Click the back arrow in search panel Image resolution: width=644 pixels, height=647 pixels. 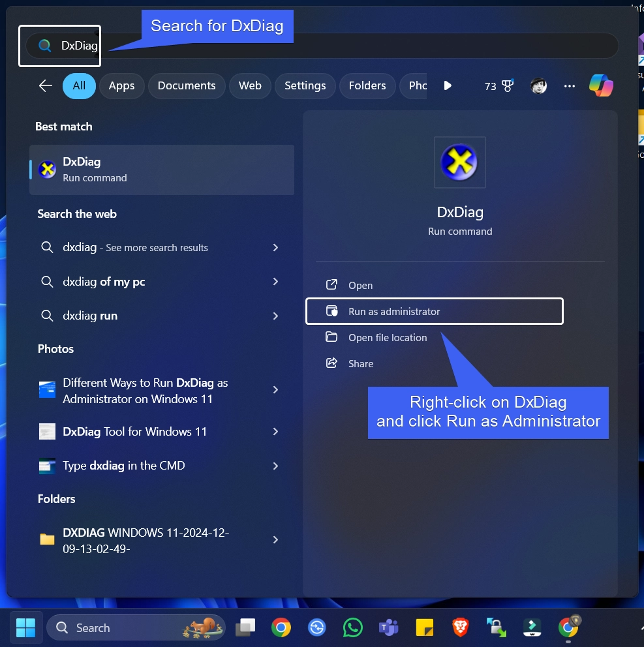(x=46, y=86)
